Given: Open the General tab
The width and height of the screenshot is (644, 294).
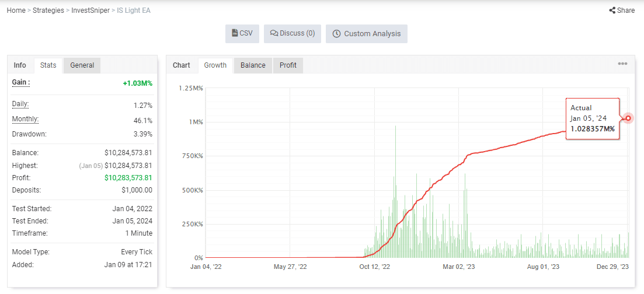Looking at the screenshot, I should pyautogui.click(x=82, y=65).
